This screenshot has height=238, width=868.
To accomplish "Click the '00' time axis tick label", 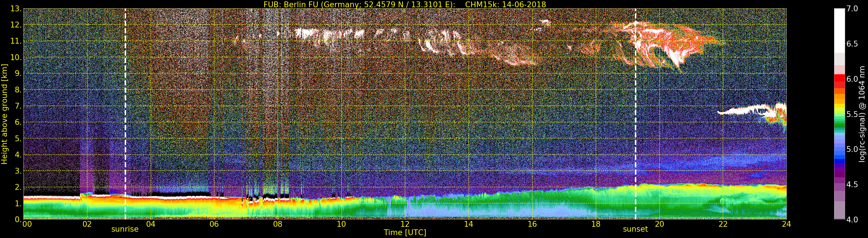I will [x=27, y=224].
